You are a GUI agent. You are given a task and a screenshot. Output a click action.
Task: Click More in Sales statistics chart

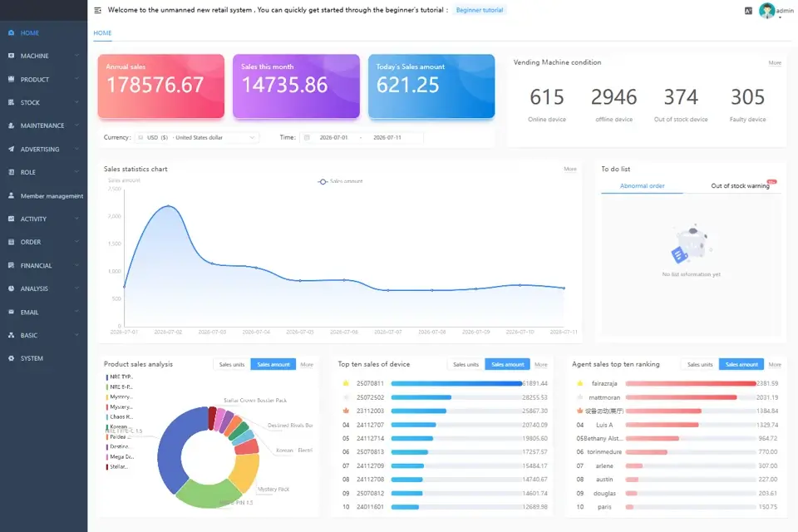pos(570,169)
